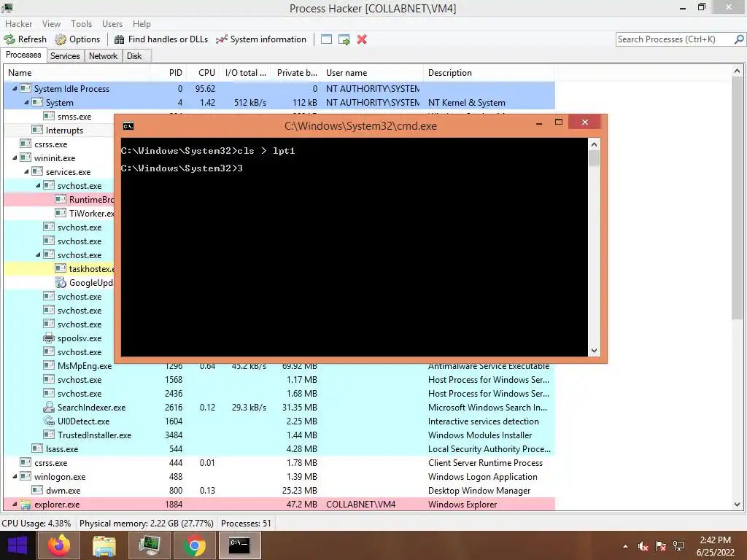Click process list scroll down arrow
747x560 pixels.
pos(737,505)
